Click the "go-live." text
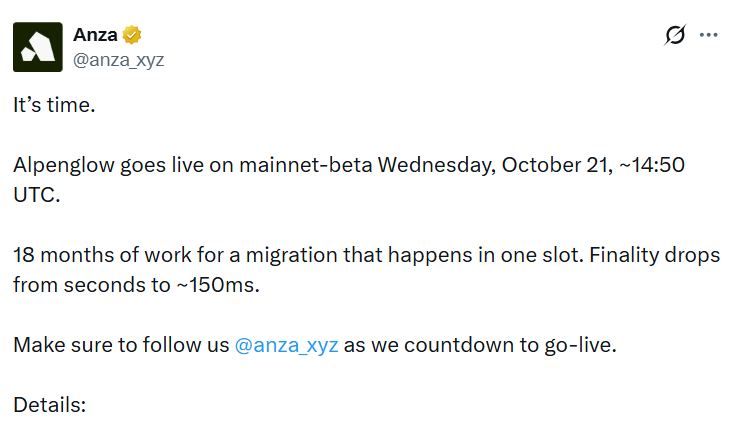 (580, 346)
